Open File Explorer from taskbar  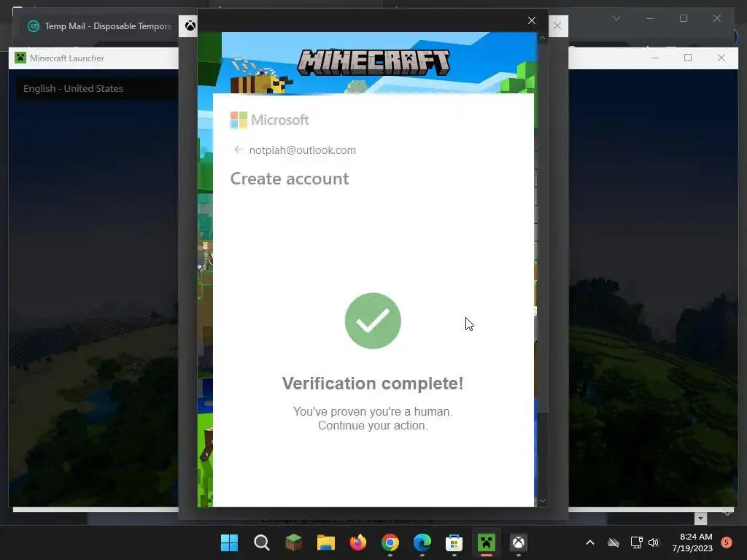pyautogui.click(x=326, y=542)
